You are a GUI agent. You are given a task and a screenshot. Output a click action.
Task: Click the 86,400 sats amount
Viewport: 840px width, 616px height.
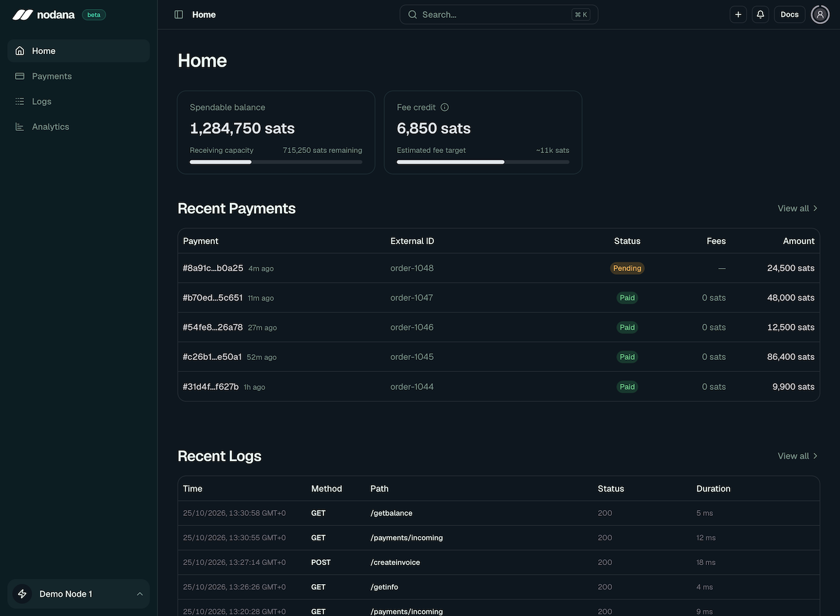(x=791, y=357)
